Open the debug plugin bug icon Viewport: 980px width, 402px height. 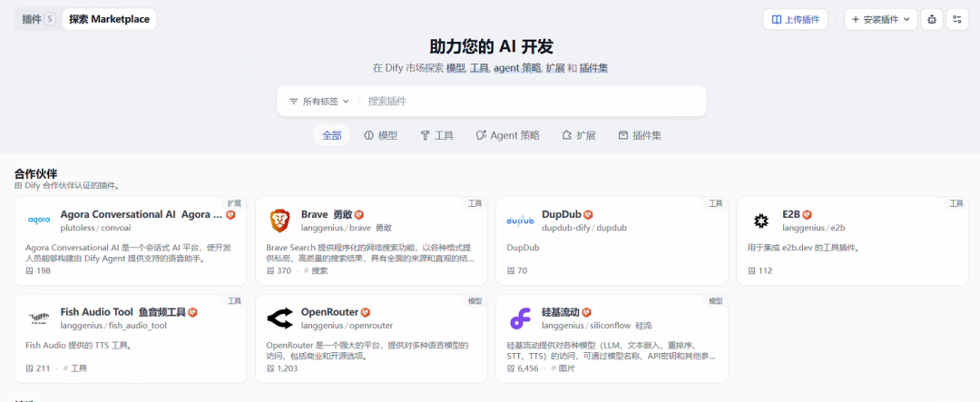(x=931, y=19)
